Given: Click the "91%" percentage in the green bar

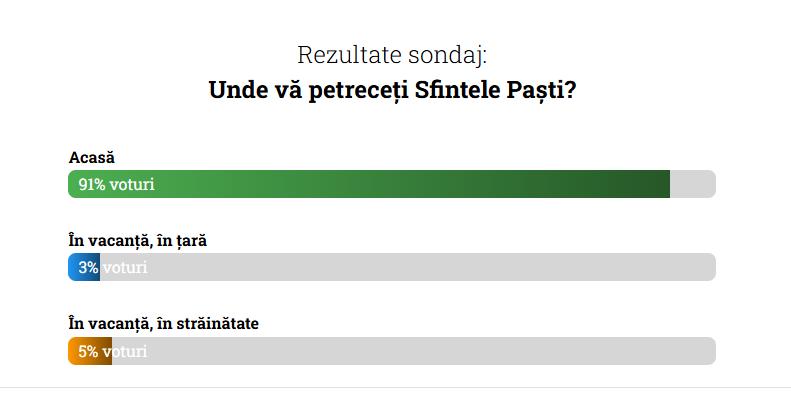Looking at the screenshot, I should [92, 184].
